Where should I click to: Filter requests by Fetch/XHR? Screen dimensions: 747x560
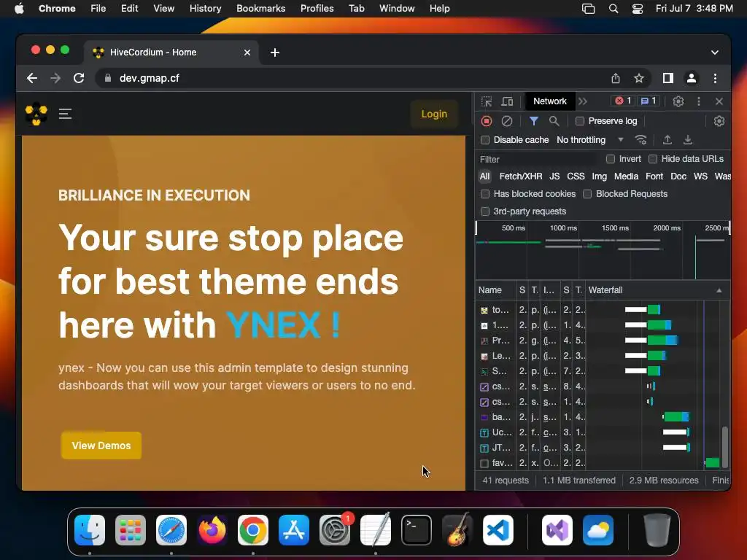[x=521, y=176]
